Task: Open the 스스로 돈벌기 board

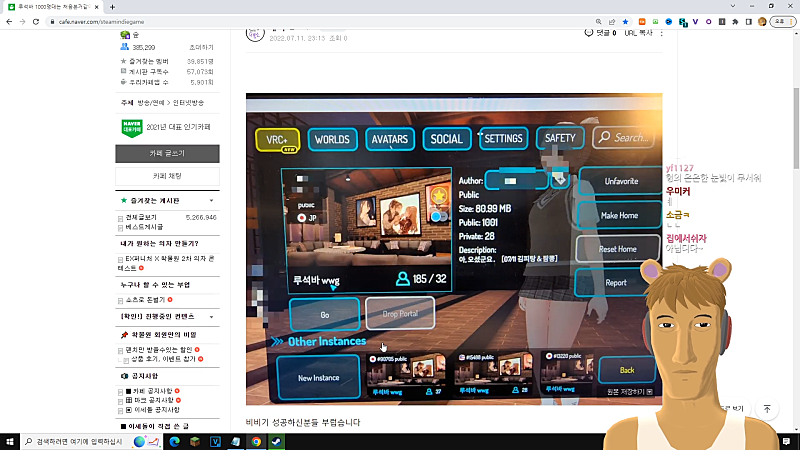Action: (145, 300)
